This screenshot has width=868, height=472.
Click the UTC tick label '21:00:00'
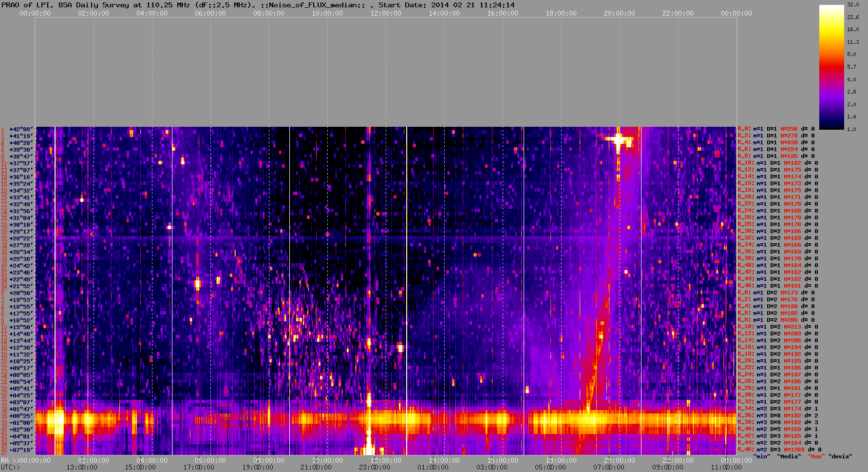pos(316,467)
